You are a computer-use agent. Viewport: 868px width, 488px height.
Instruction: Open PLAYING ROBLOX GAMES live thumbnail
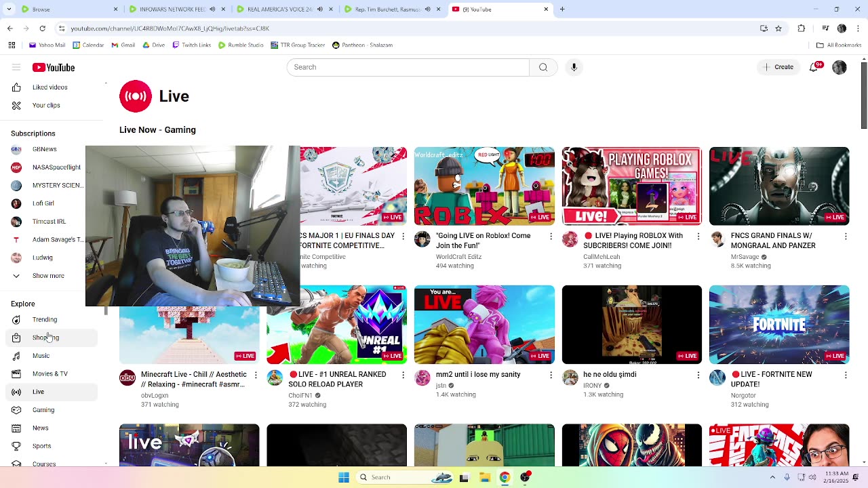tap(632, 186)
